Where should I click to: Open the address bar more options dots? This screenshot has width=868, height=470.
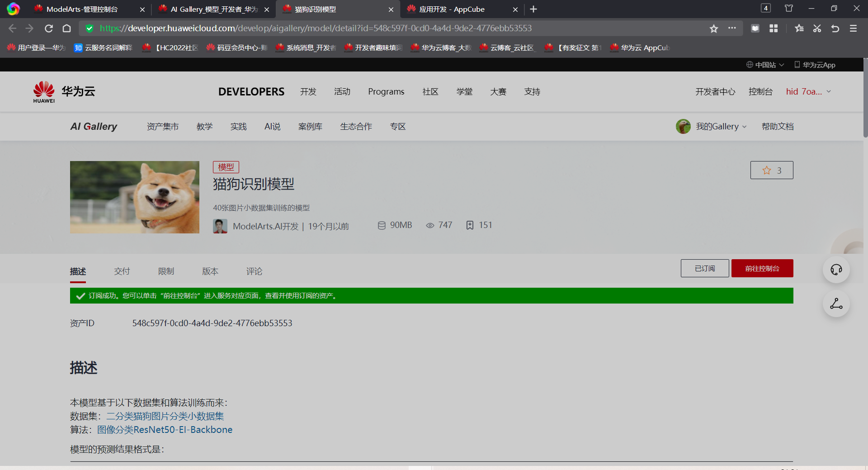pos(732,28)
